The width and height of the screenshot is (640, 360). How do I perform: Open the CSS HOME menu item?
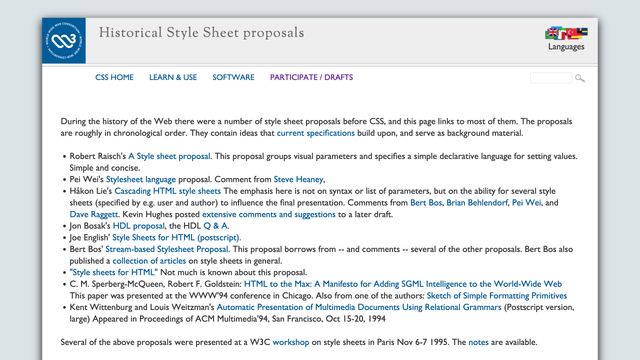click(114, 77)
